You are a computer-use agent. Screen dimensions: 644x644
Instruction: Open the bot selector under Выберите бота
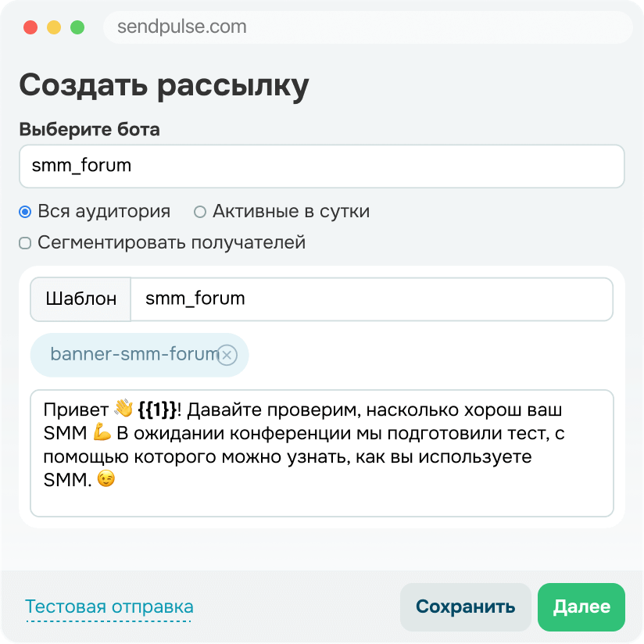point(321,166)
